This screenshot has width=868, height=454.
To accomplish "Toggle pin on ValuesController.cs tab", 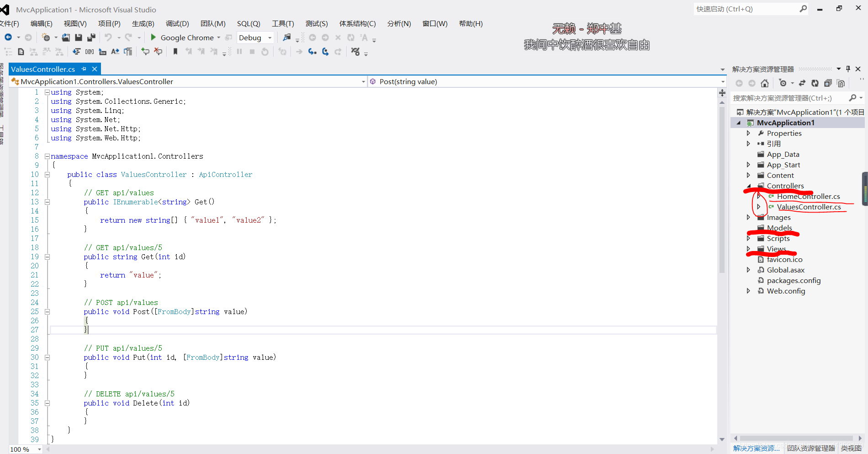I will (84, 69).
